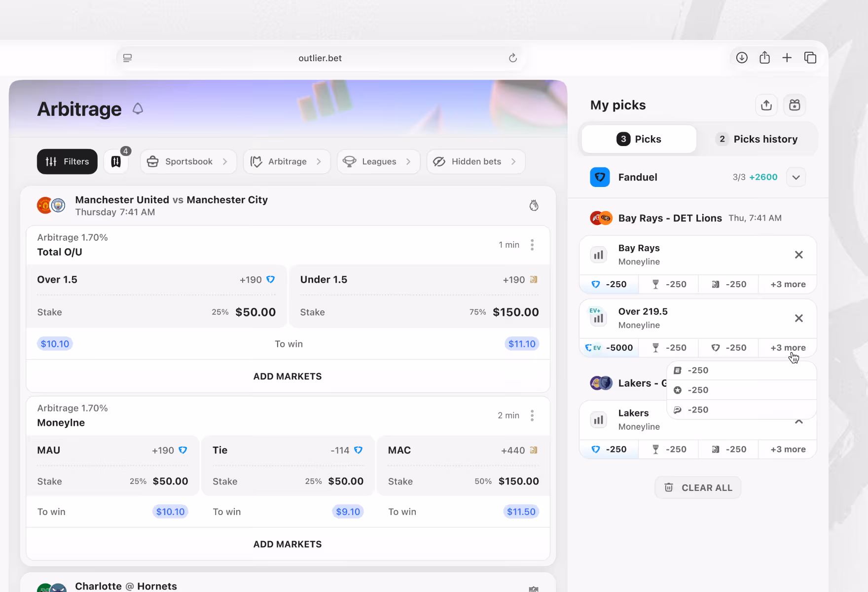868x592 pixels.
Task: Open Over 219.5 EV+ chart icon
Action: tap(598, 317)
